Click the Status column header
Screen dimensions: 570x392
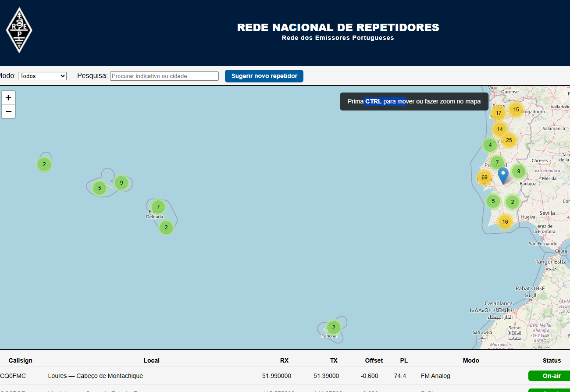tap(552, 360)
